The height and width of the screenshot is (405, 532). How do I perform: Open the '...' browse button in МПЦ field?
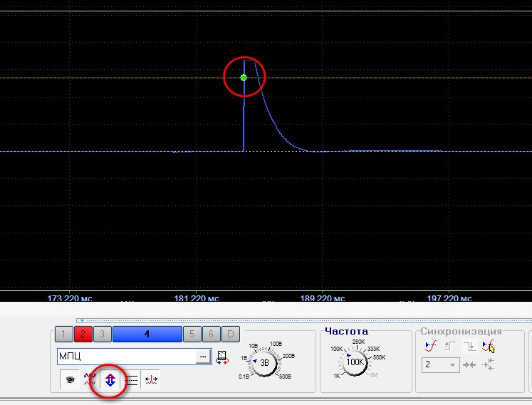click(x=203, y=357)
